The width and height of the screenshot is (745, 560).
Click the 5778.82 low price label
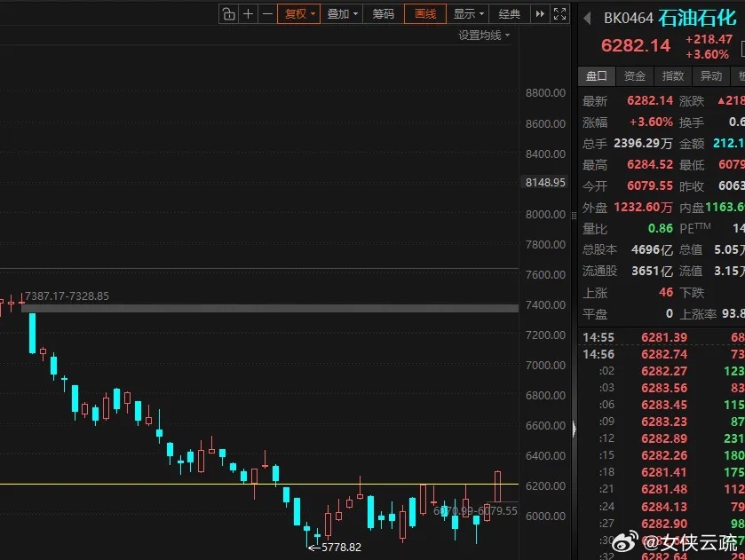coord(341,548)
